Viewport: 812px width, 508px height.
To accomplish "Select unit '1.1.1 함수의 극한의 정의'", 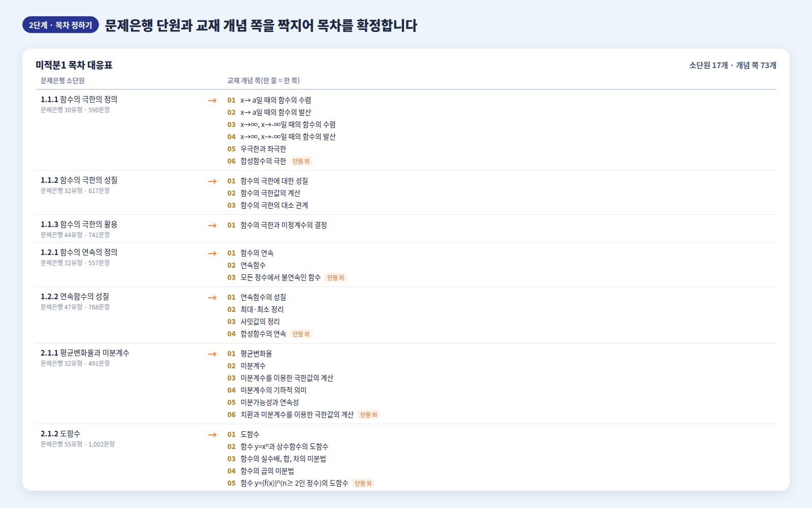I will [x=79, y=100].
